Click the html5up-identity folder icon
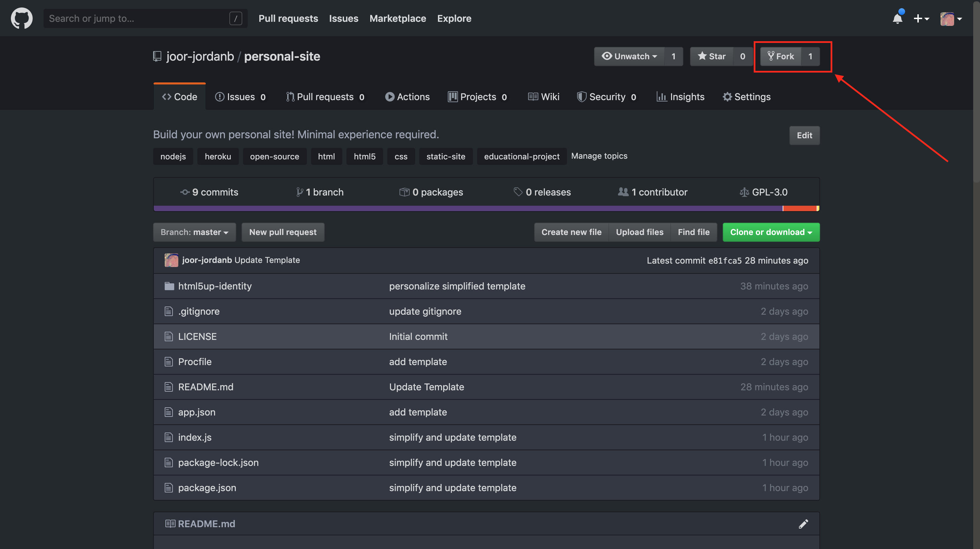980x549 pixels. tap(169, 286)
